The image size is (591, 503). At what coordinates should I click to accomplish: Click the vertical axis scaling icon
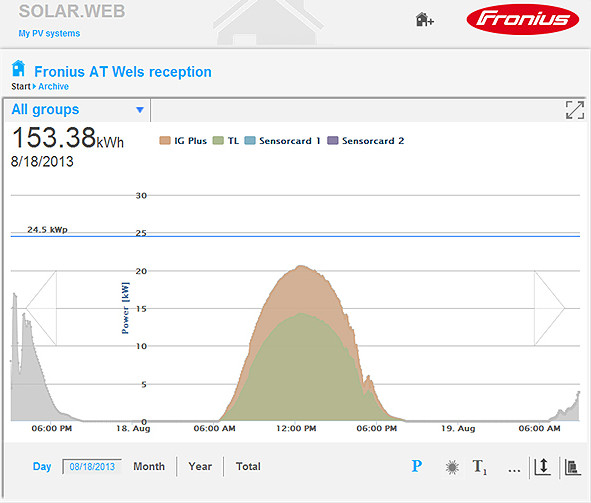point(543,467)
